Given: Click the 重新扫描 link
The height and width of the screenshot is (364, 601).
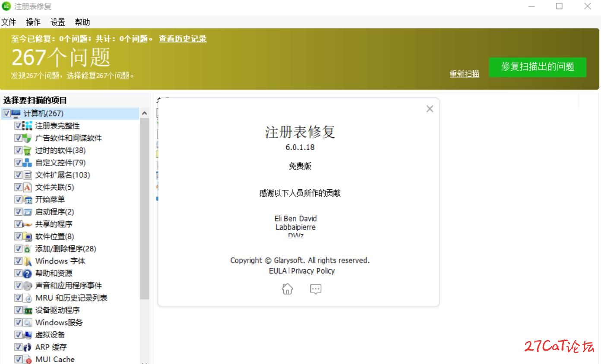Looking at the screenshot, I should 464,74.
